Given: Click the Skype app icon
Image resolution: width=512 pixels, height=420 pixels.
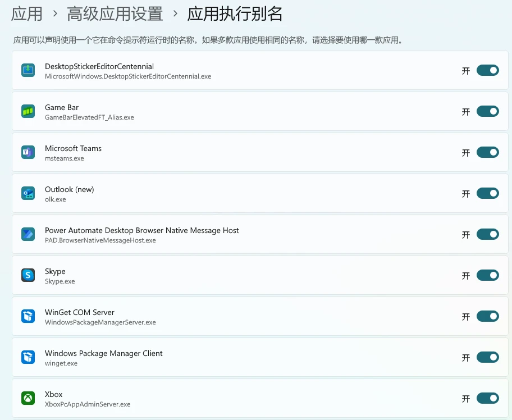Looking at the screenshot, I should click(x=28, y=275).
